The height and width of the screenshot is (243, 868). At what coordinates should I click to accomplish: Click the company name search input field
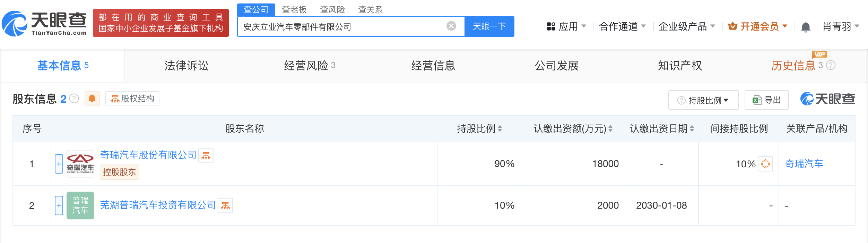[x=343, y=26]
